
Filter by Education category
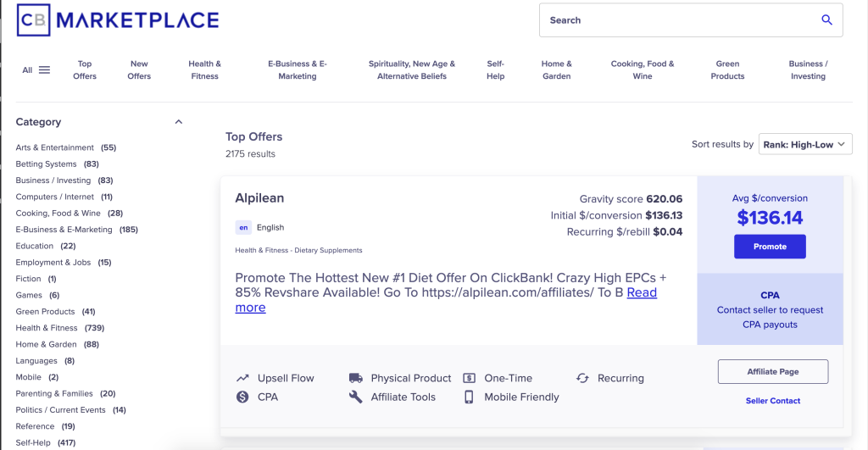46,246
